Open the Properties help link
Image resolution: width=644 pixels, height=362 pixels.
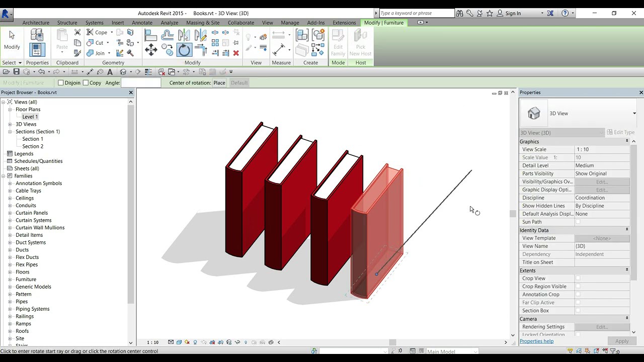click(x=536, y=341)
